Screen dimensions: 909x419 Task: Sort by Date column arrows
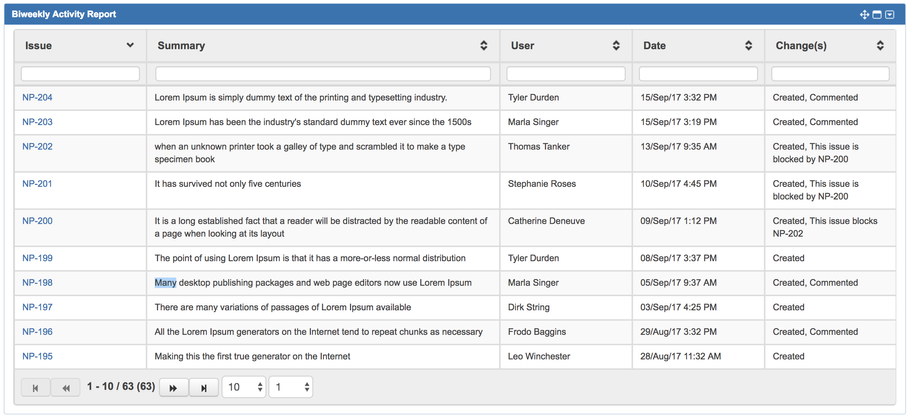point(748,46)
